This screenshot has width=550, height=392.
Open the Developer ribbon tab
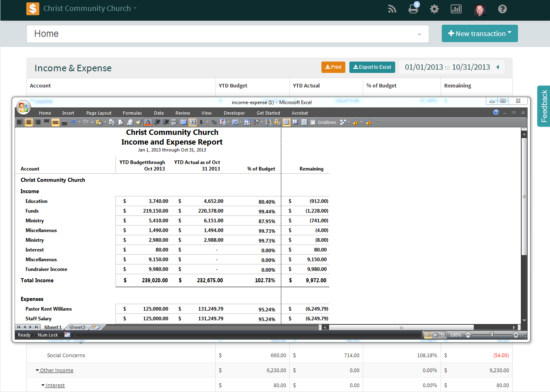coord(234,113)
